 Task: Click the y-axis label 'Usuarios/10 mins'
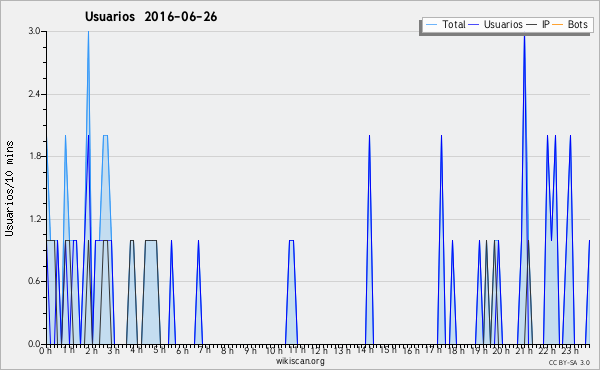click(9, 188)
